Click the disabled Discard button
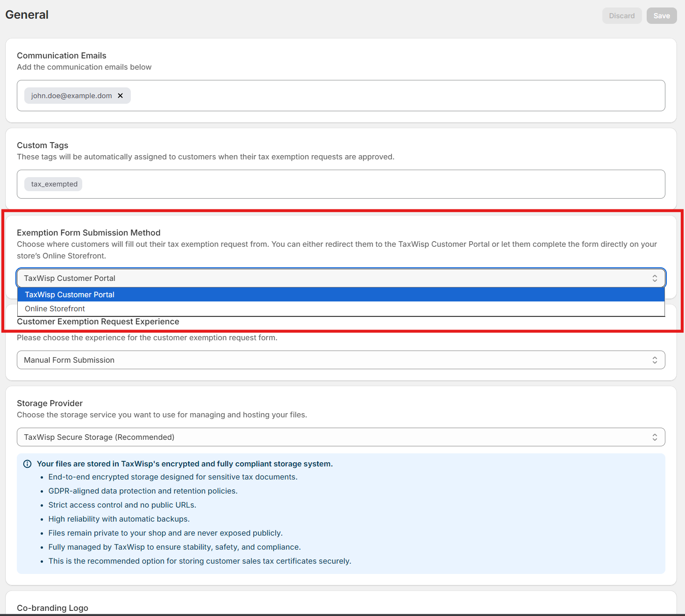The image size is (685, 616). coord(622,16)
